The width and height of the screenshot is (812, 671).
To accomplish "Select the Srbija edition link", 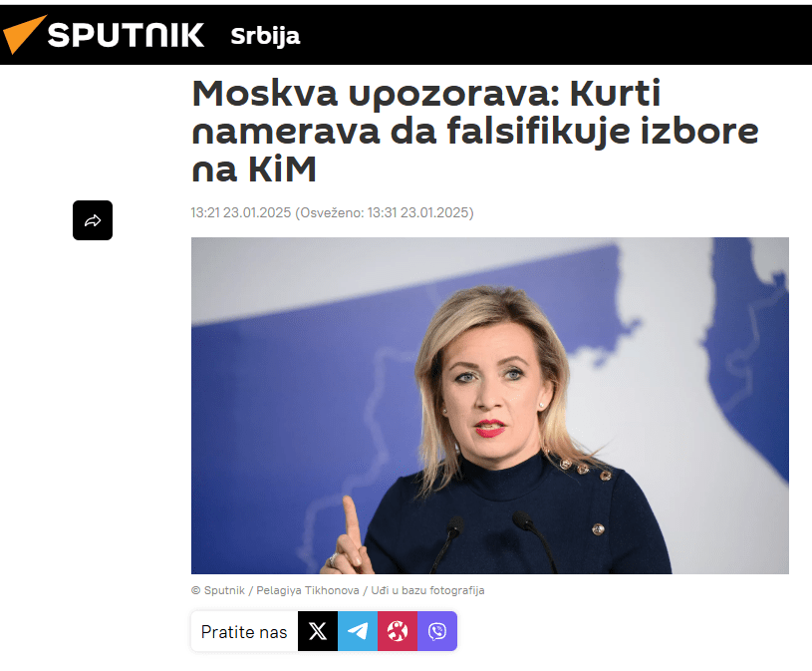I will [265, 36].
